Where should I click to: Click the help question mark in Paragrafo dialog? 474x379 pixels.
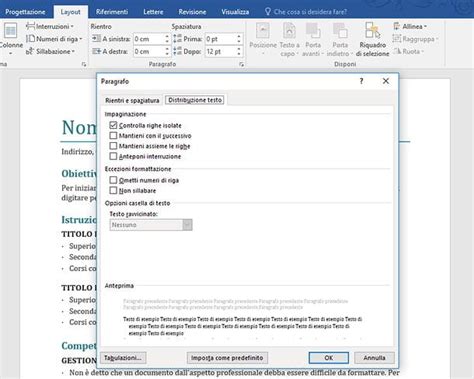(361, 81)
